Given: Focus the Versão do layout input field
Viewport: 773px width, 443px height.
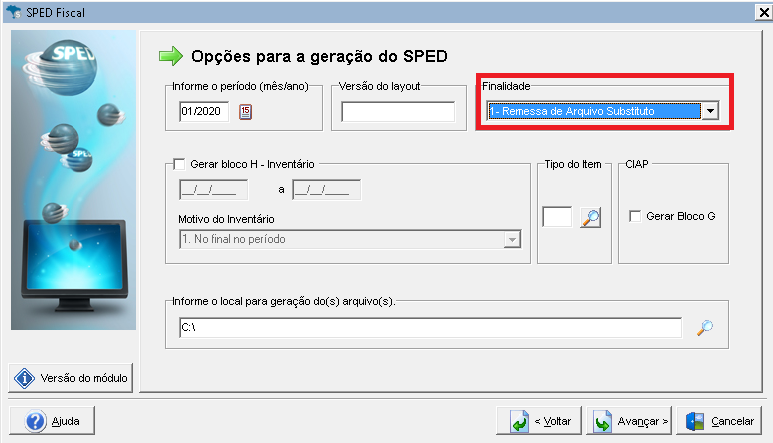Looking at the screenshot, I should point(398,112).
